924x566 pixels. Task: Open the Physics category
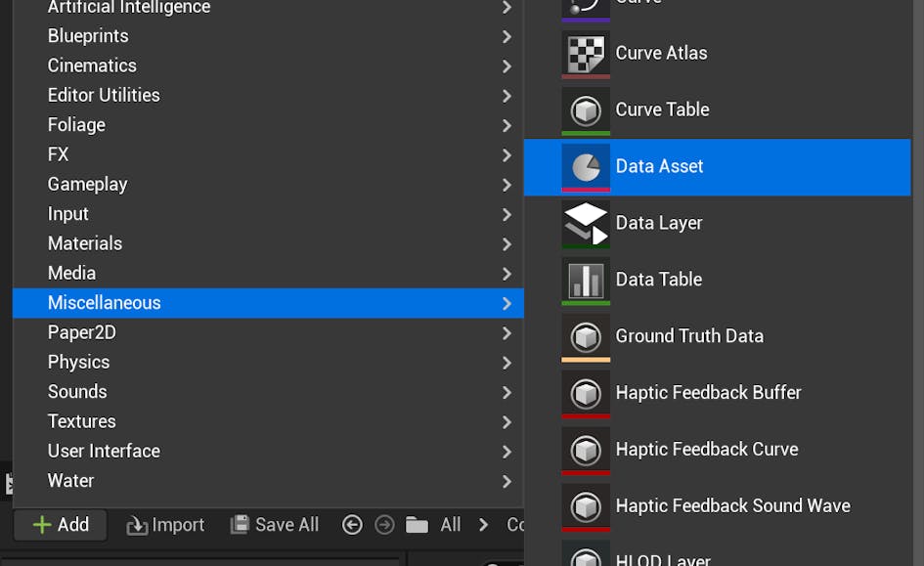(79, 363)
